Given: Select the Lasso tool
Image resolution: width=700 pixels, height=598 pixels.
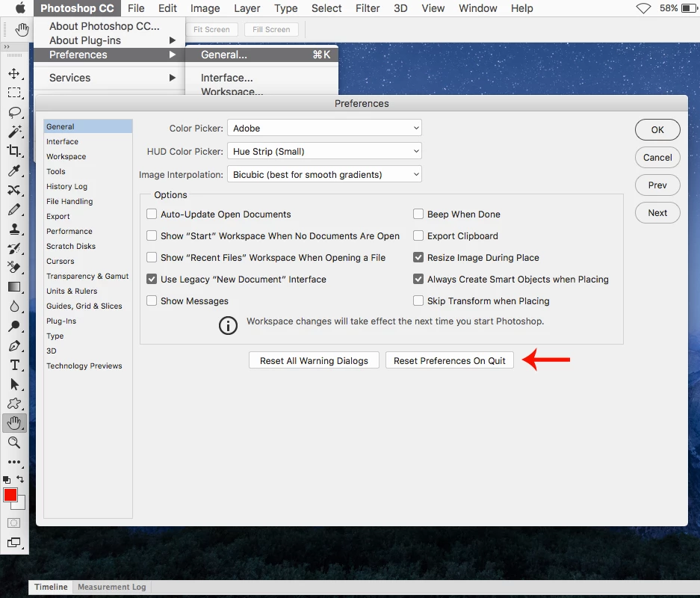Looking at the screenshot, I should pos(14,112).
